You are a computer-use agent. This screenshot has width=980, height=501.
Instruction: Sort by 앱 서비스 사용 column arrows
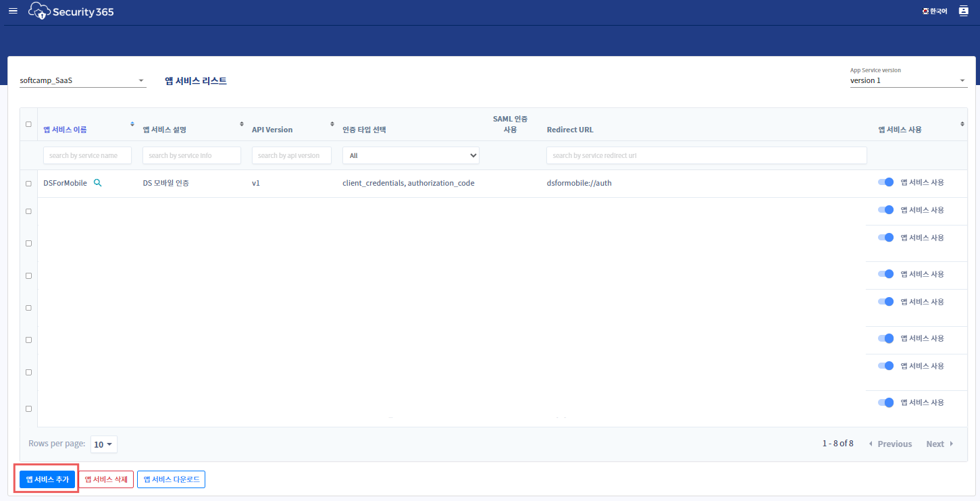coord(962,124)
